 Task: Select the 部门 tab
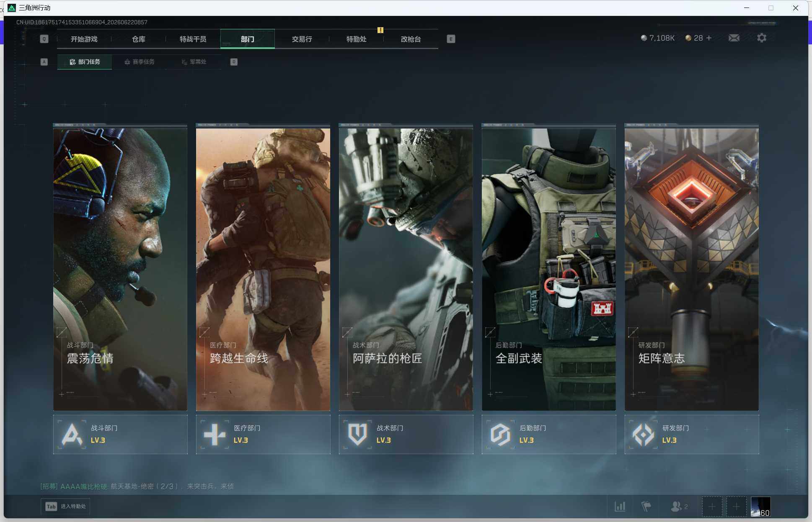247,39
